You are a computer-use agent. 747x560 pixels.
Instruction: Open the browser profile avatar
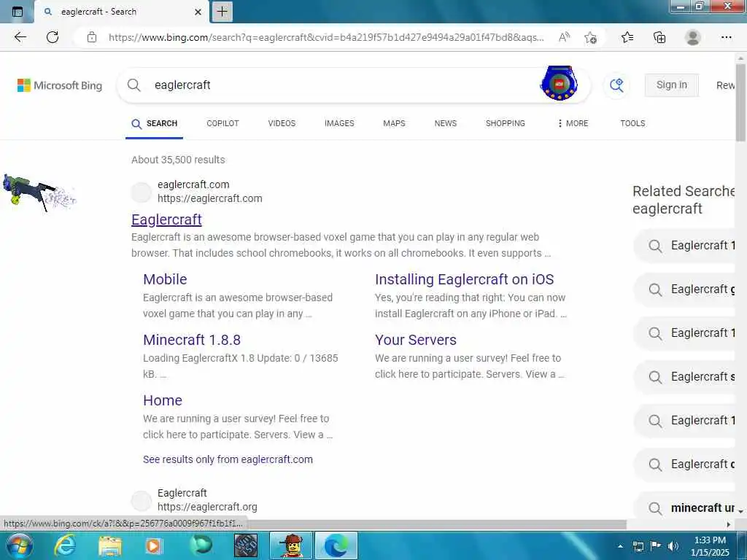693,37
